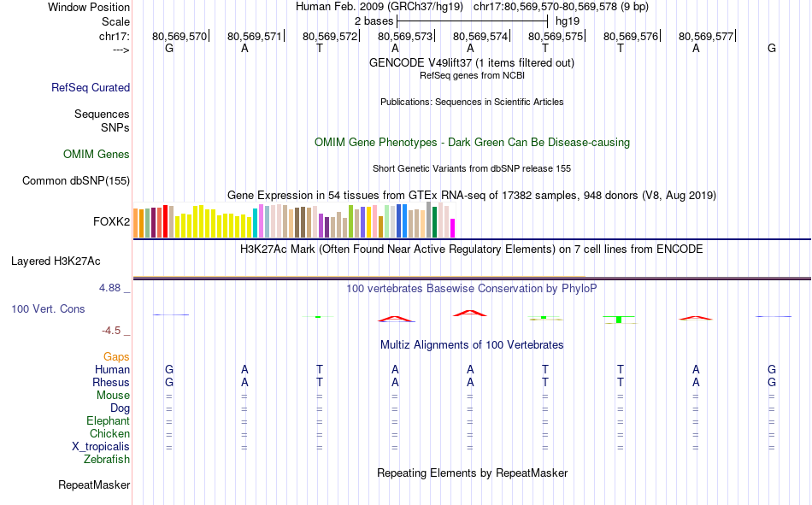Click the Zebrafish species label
Image resolution: width=812 pixels, height=505 pixels.
click(x=107, y=460)
